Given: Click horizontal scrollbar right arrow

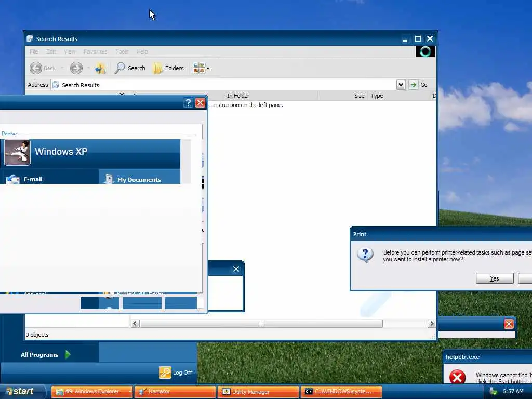Looking at the screenshot, I should [x=432, y=324].
